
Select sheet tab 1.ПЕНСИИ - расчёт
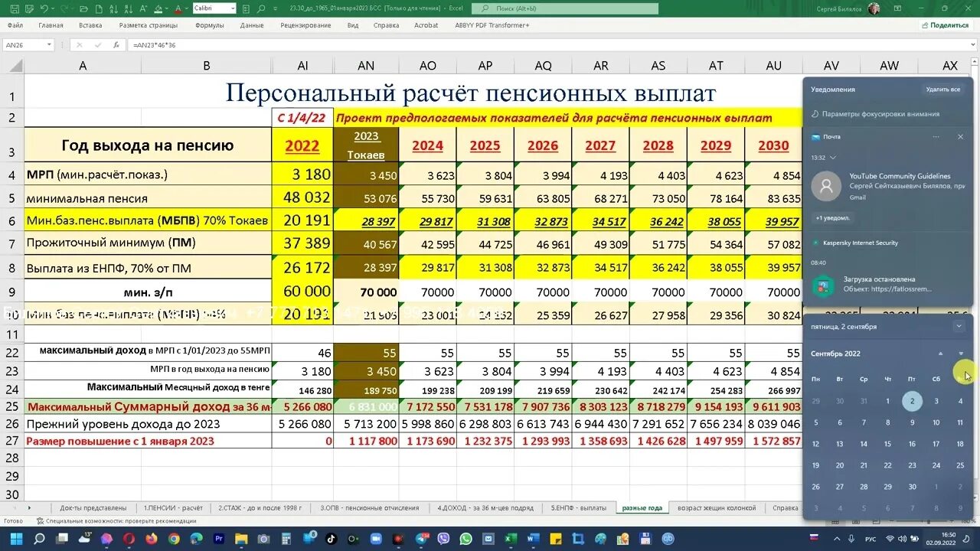174,507
